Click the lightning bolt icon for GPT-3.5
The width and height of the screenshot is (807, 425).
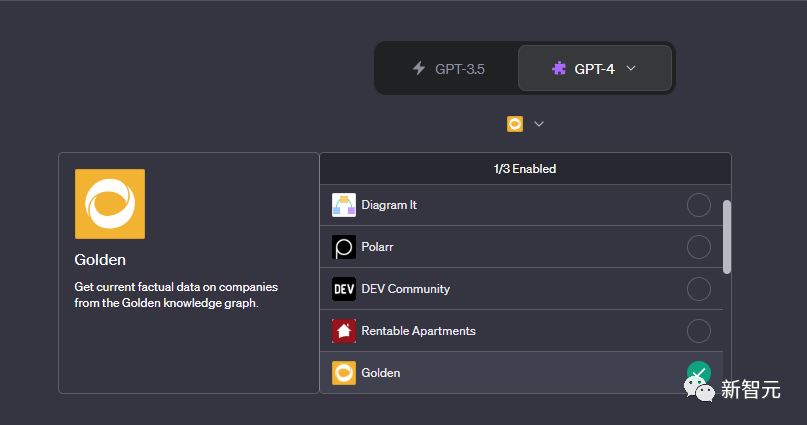[419, 69]
